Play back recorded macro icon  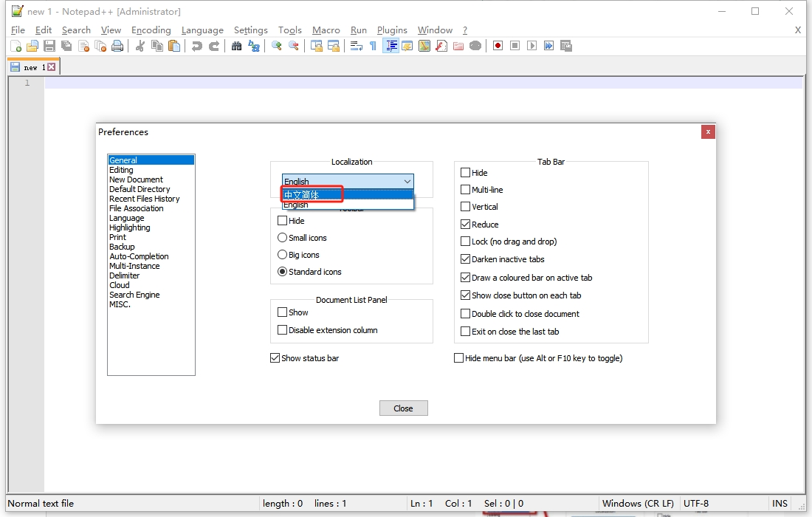pyautogui.click(x=531, y=46)
